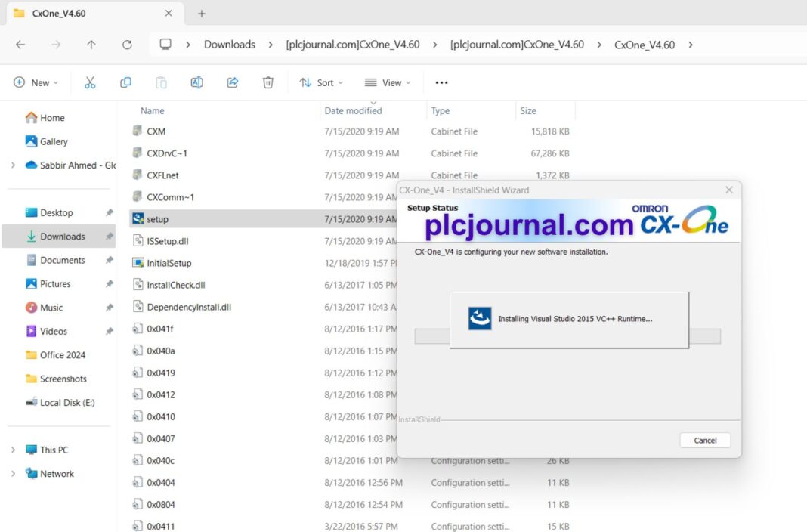The image size is (807, 532).
Task: Click Downloads breadcrumb in address bar
Action: (230, 45)
